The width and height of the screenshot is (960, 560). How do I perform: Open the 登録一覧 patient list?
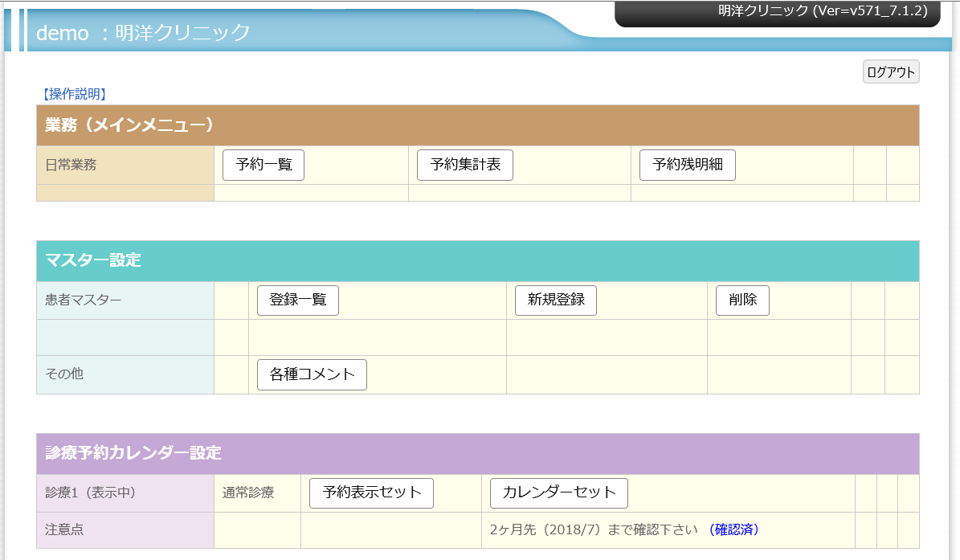click(x=298, y=300)
